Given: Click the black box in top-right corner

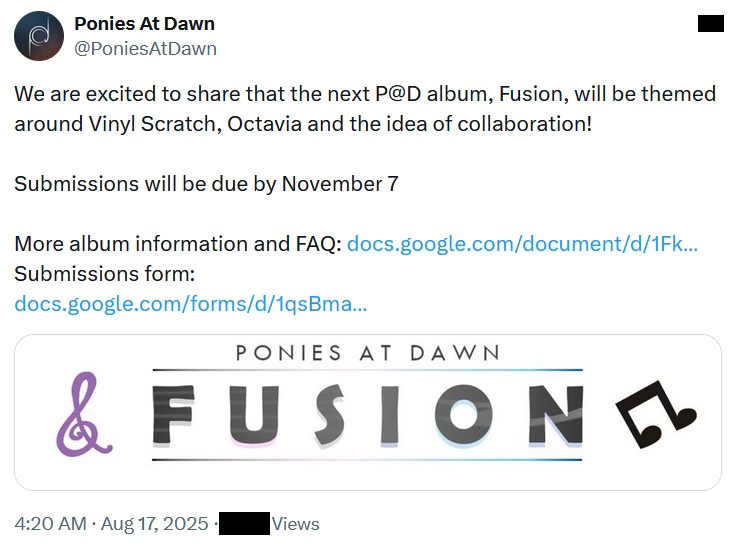Looking at the screenshot, I should (x=710, y=23).
